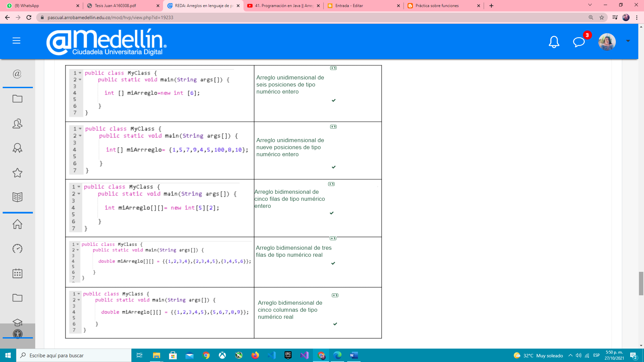Click checkmark for seis posiciones answer
This screenshot has height=362, width=644.
pyautogui.click(x=333, y=100)
